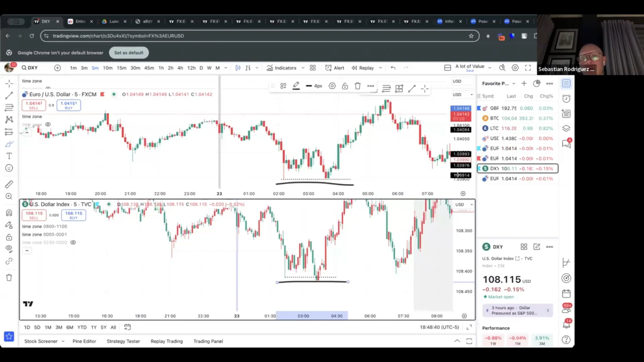Open the ruler measure tool
The width and height of the screenshot is (644, 362).
click(x=9, y=184)
